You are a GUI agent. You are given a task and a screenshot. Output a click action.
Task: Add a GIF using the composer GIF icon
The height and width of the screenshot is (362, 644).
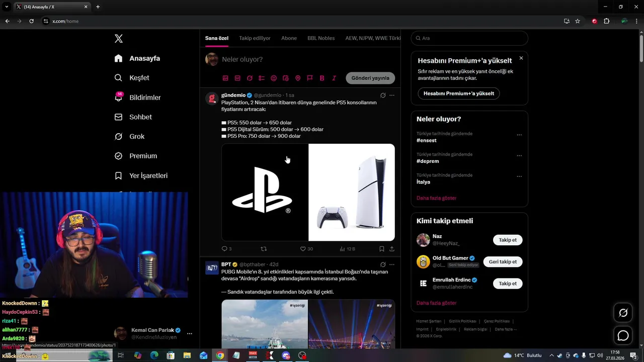pyautogui.click(x=237, y=78)
